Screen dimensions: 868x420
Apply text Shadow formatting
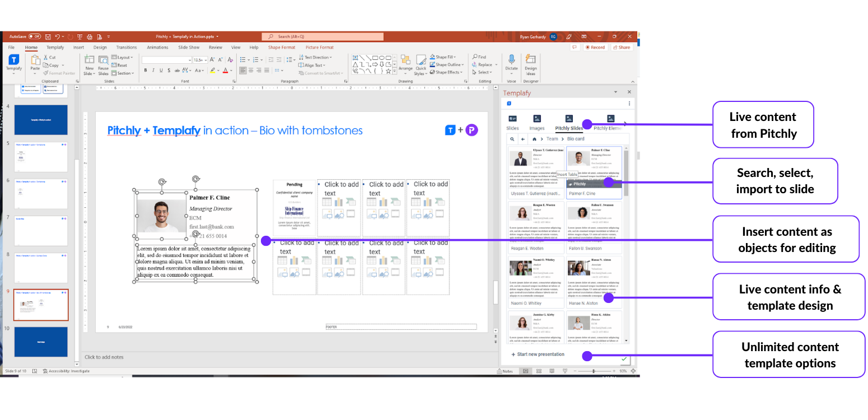point(169,71)
